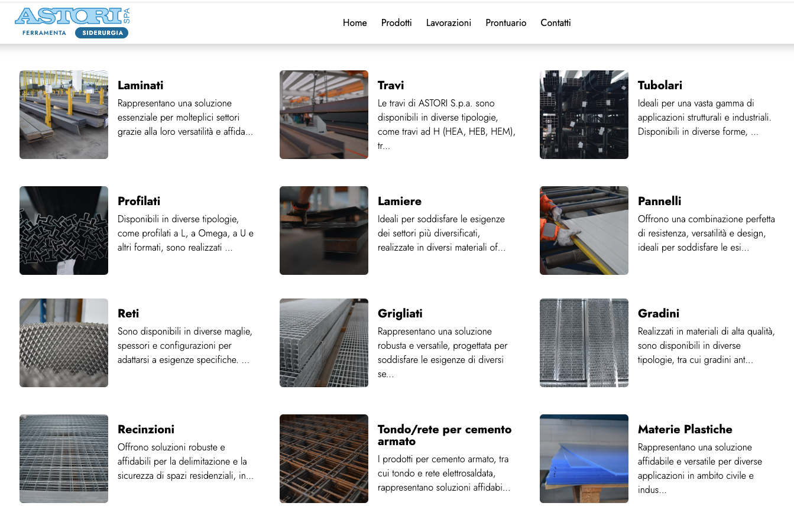
Task: Select the Materie Plastiche title
Action: pyautogui.click(x=685, y=430)
